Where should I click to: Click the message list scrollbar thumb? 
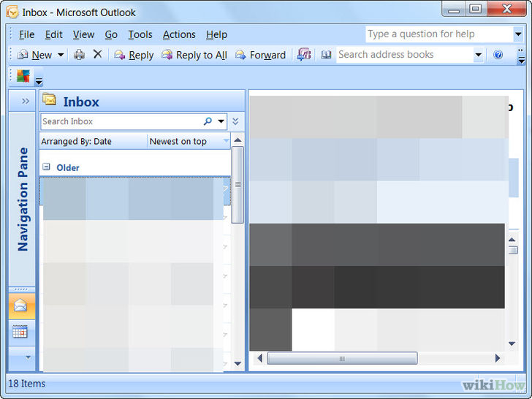(x=237, y=185)
